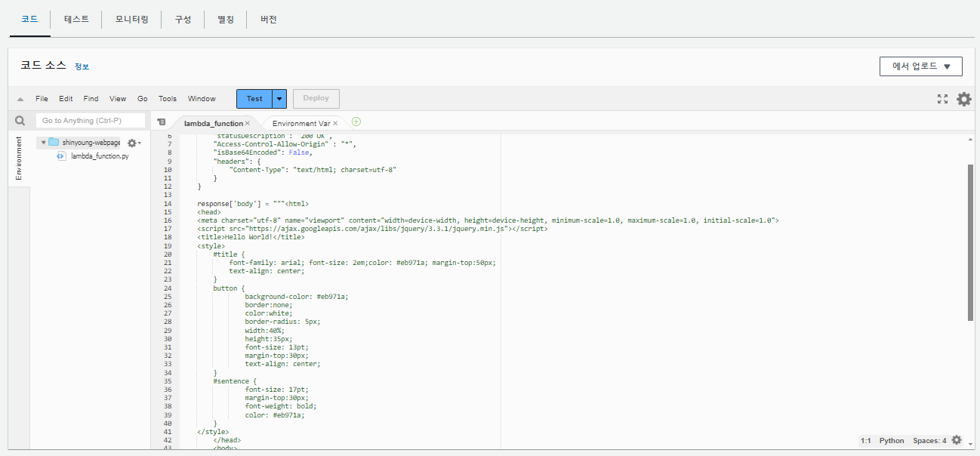Click the Deploy button

coord(316,99)
